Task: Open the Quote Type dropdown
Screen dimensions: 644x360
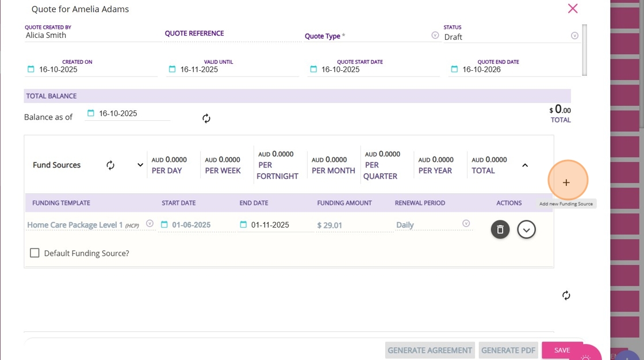Action: coord(435,36)
